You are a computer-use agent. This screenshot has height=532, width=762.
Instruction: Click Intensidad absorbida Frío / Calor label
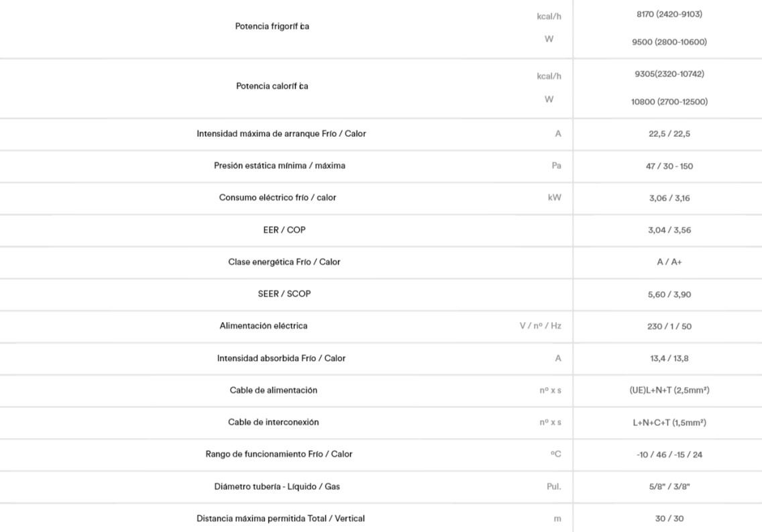281,358
